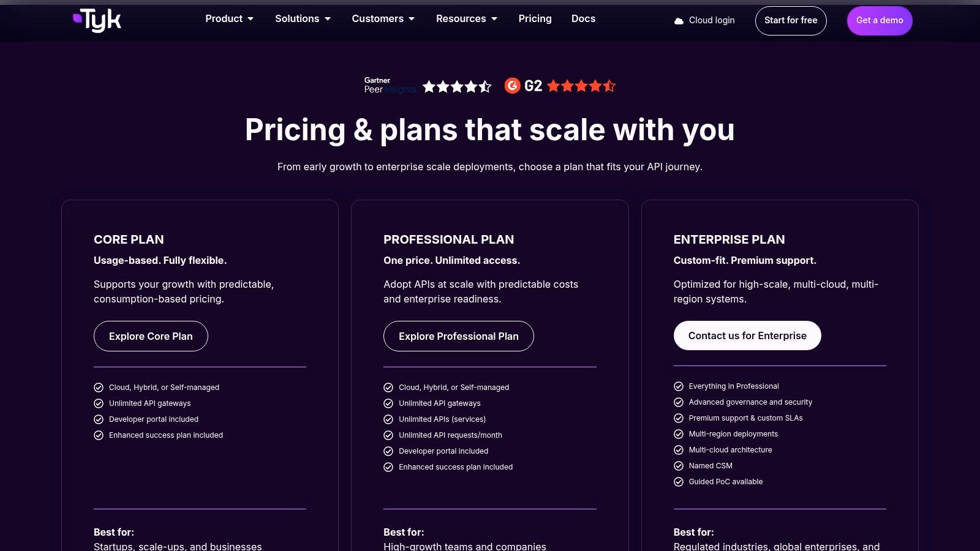
Task: Click the Tyk logo
Action: pos(96,20)
